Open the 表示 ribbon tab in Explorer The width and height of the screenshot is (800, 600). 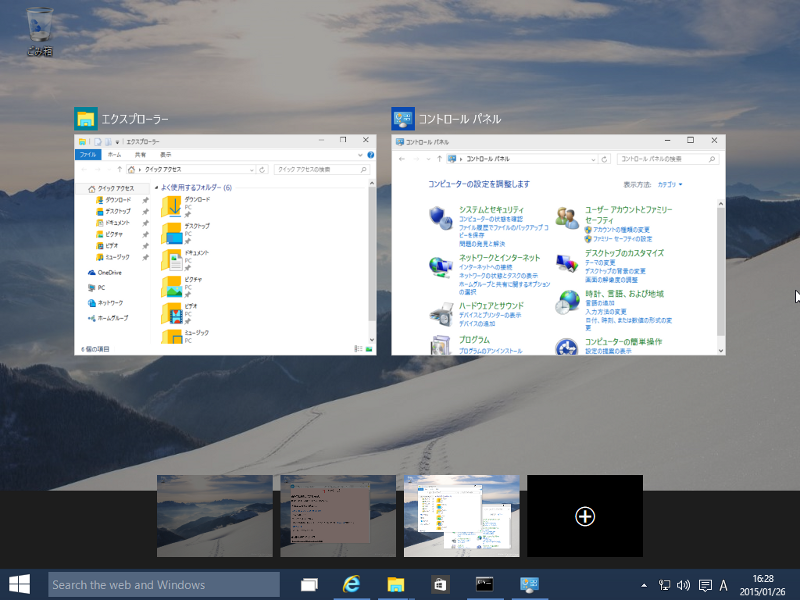[x=166, y=155]
